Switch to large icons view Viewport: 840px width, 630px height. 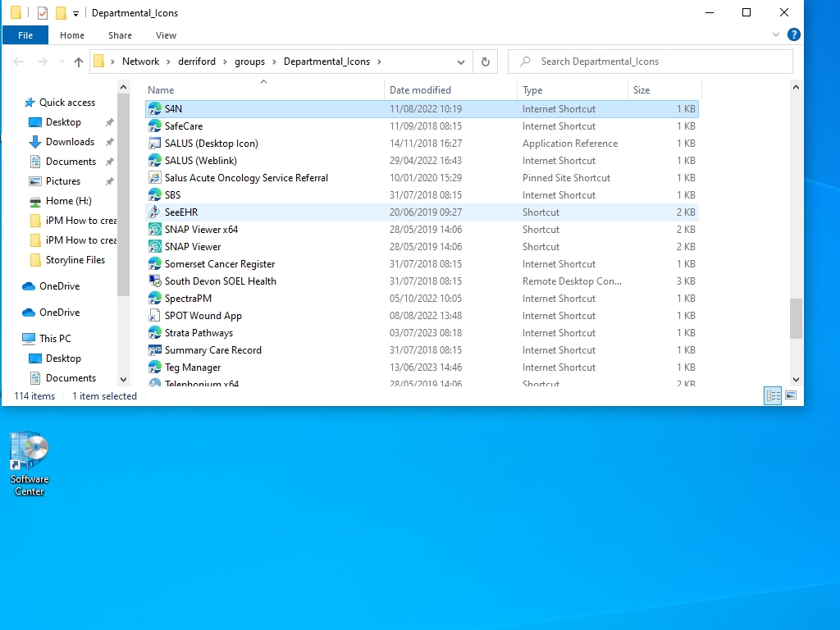pos(791,395)
